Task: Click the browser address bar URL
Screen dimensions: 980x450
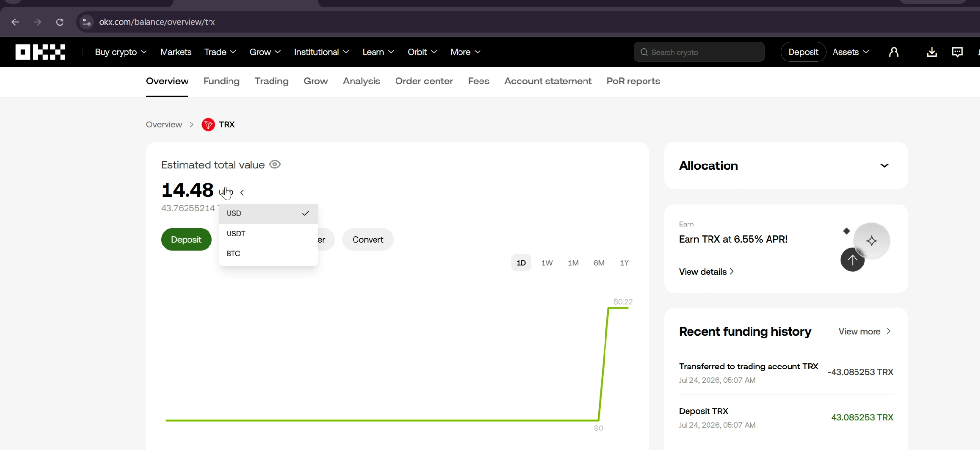Action: 157,22
